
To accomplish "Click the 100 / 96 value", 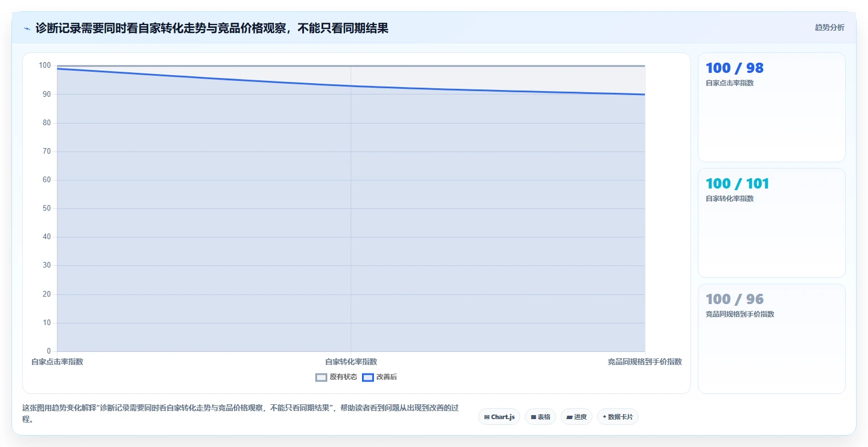I will coord(734,299).
